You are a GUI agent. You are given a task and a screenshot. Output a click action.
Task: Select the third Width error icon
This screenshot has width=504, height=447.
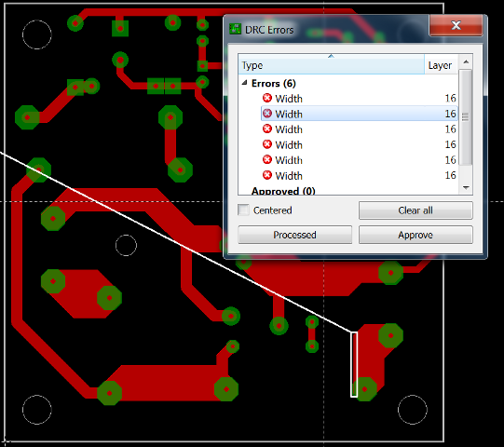pyautogui.click(x=267, y=129)
